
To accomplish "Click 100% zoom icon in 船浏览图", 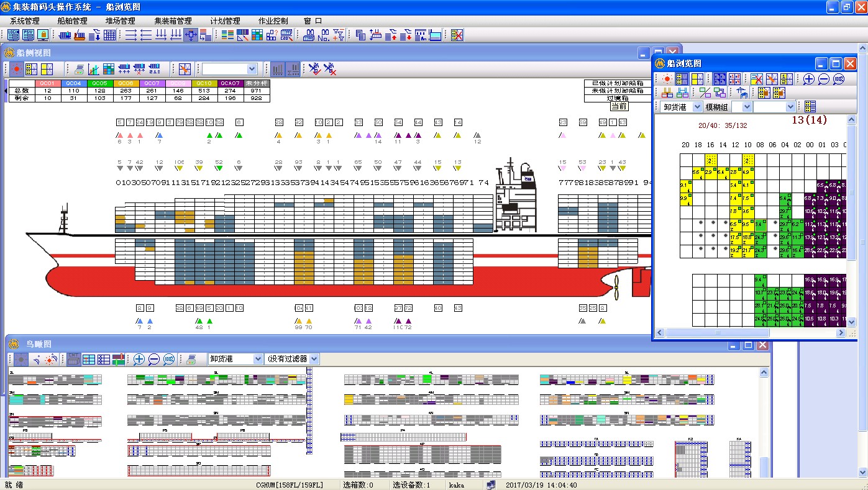I will click(839, 79).
